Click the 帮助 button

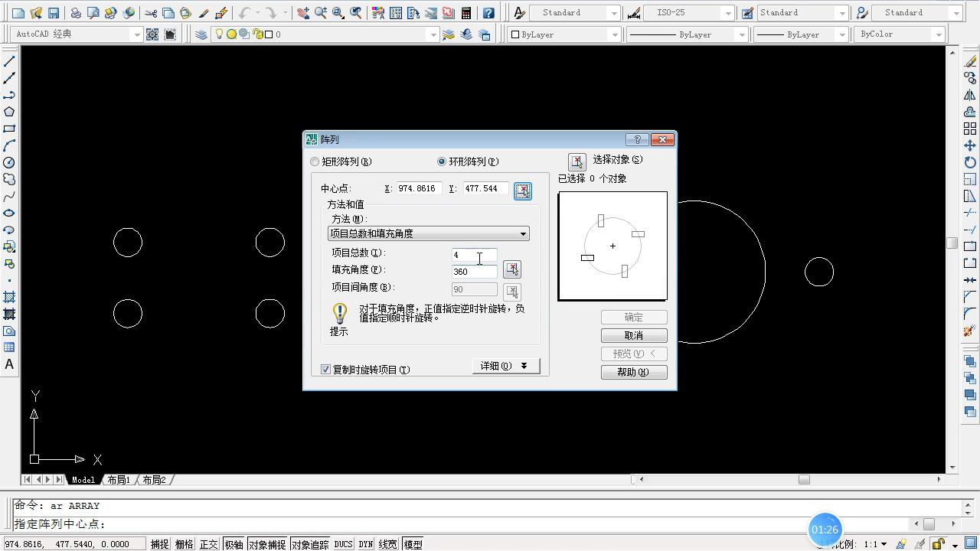(634, 372)
